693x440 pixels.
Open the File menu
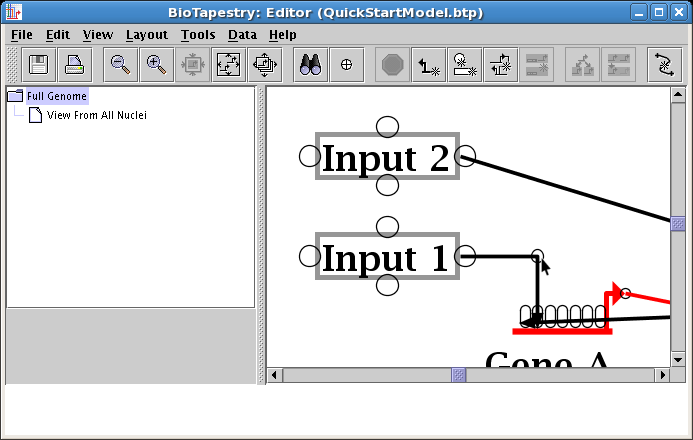[x=21, y=34]
